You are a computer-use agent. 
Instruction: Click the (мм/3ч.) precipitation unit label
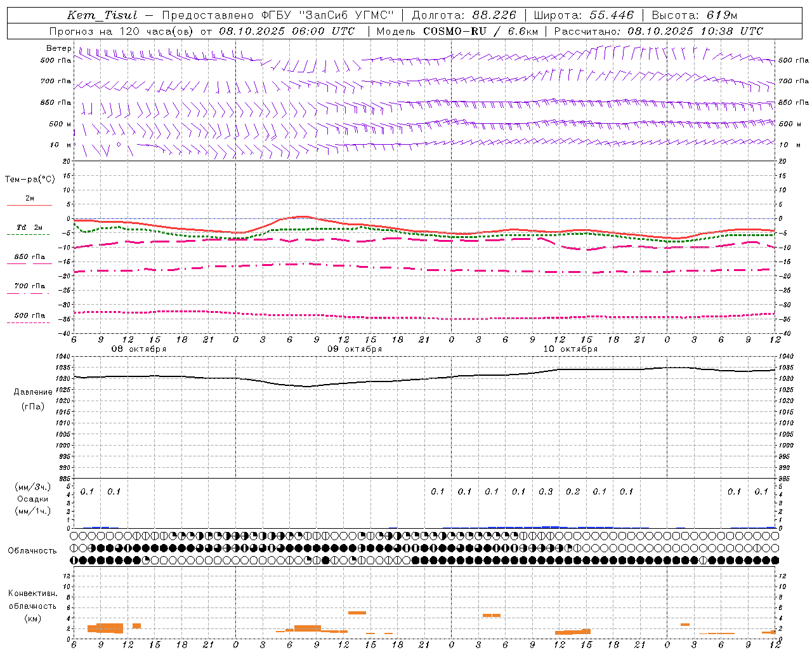pyautogui.click(x=33, y=487)
